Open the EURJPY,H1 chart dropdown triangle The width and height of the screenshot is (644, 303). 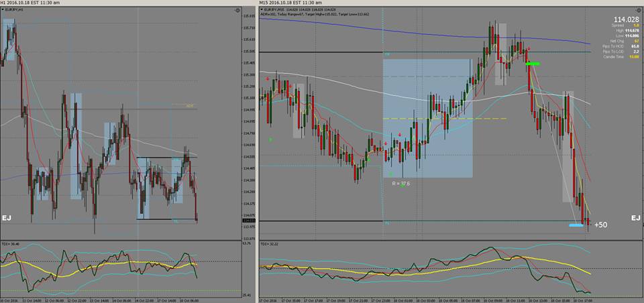click(3, 9)
